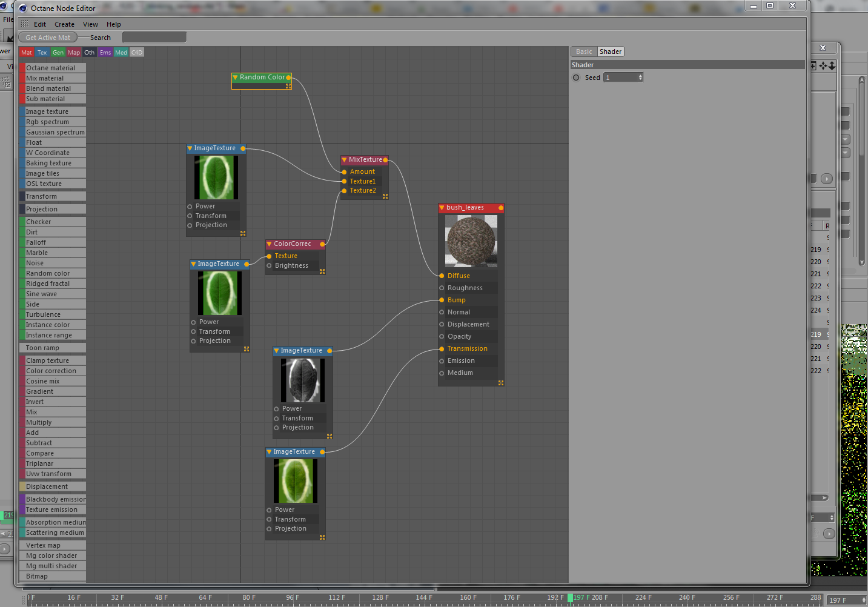Click the Diffuse input port on bush_leaves
868x607 pixels.
pos(442,276)
